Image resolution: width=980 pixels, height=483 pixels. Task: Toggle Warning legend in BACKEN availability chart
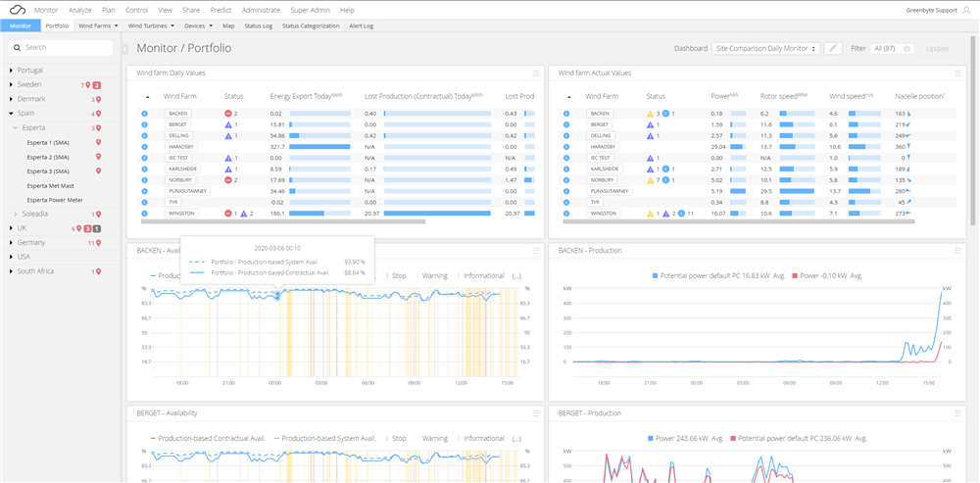click(431, 275)
